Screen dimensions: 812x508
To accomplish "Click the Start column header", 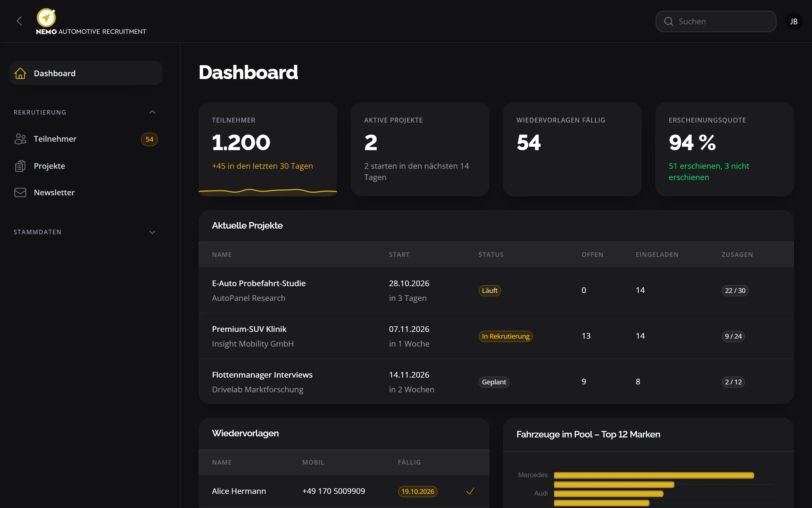I will pos(399,255).
